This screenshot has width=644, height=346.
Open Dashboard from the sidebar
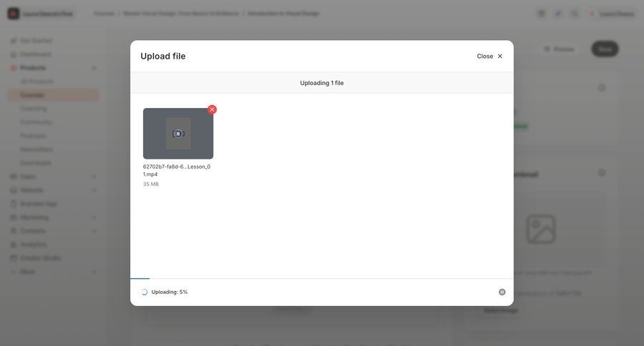point(35,54)
